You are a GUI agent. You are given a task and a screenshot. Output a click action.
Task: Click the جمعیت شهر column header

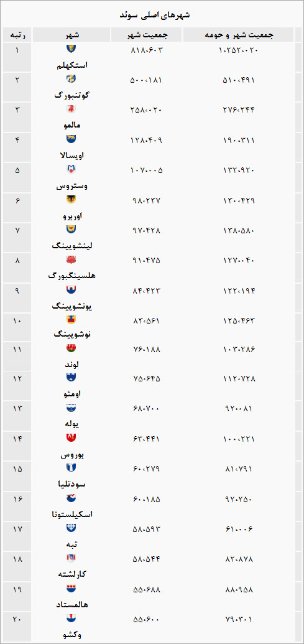(x=147, y=35)
